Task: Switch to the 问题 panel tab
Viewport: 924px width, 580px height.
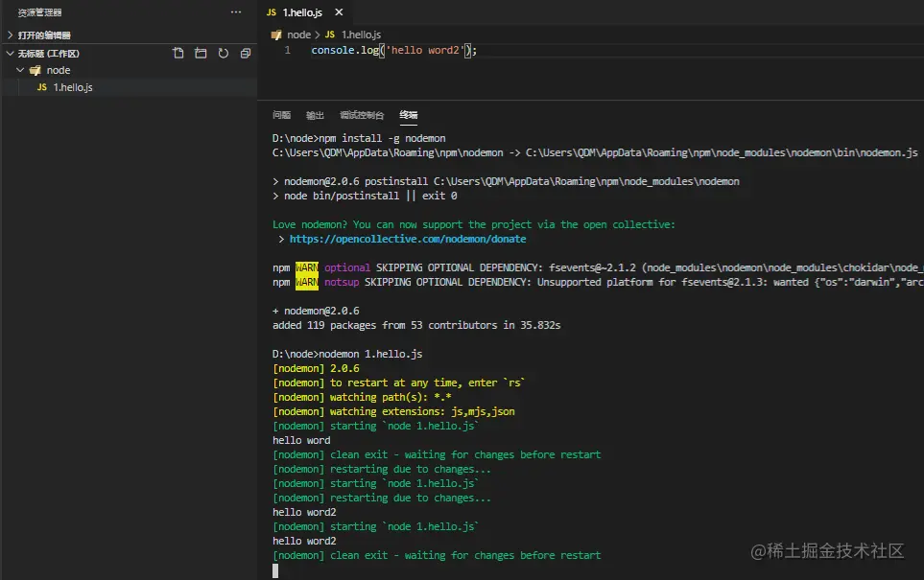Action: [281, 115]
